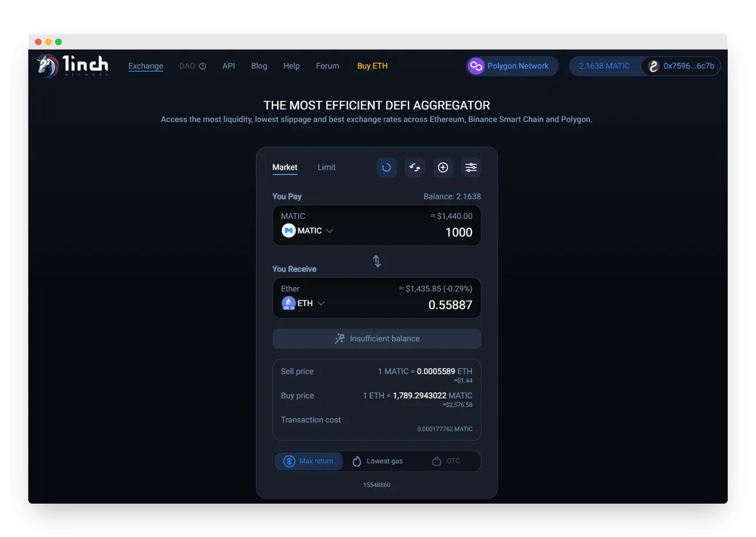Viewport: 756px width, 537px height.
Task: Add custom token with the plus icon
Action: (443, 167)
